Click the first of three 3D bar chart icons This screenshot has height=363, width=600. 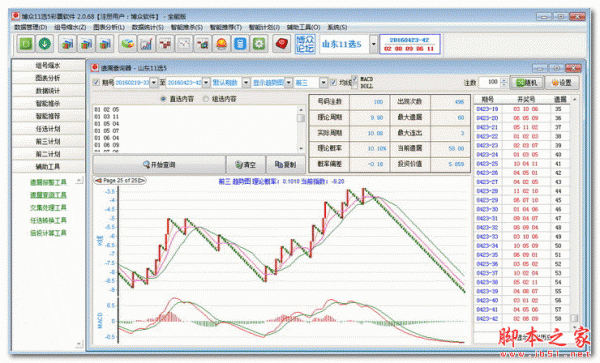click(x=67, y=44)
